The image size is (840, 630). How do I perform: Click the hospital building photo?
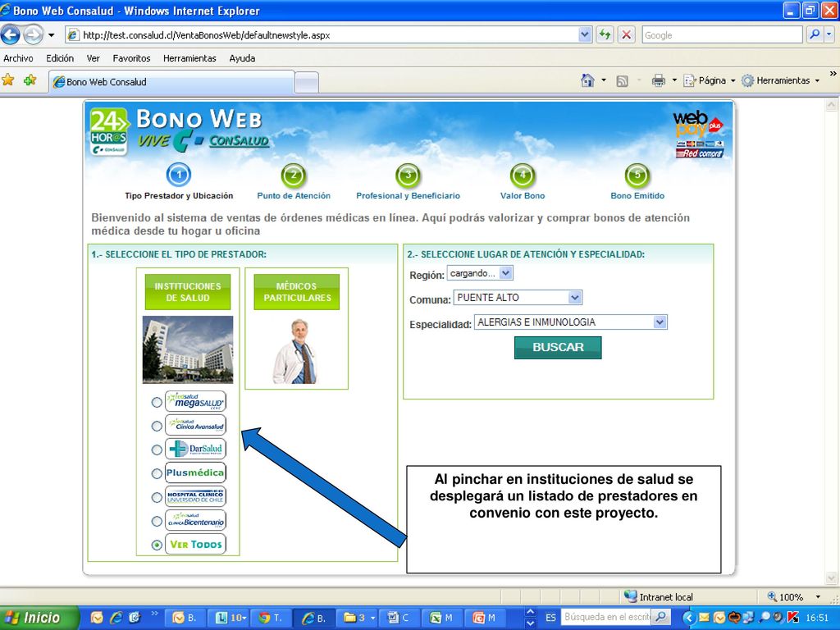tap(188, 349)
